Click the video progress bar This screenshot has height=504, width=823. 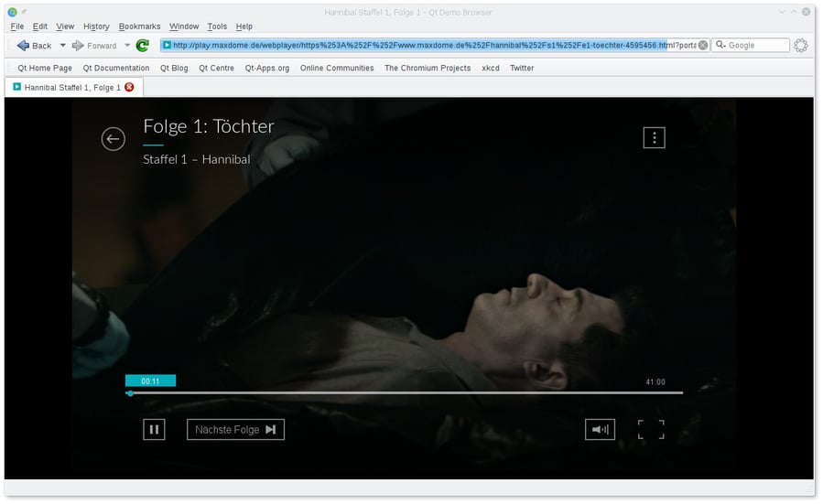[x=404, y=392]
